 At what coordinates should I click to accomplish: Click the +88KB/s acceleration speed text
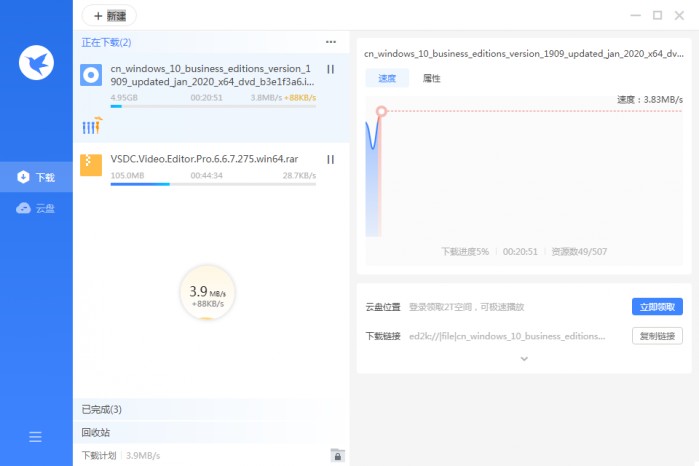click(300, 98)
